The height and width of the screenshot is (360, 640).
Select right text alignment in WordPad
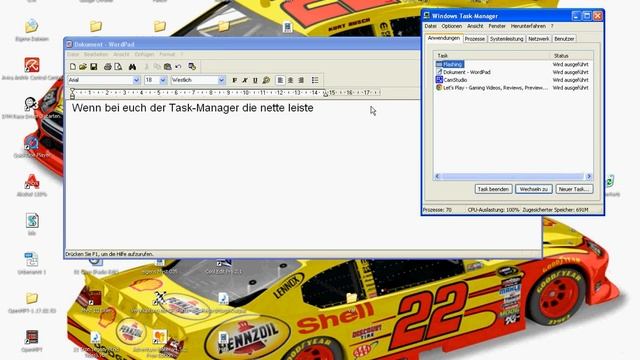301,80
